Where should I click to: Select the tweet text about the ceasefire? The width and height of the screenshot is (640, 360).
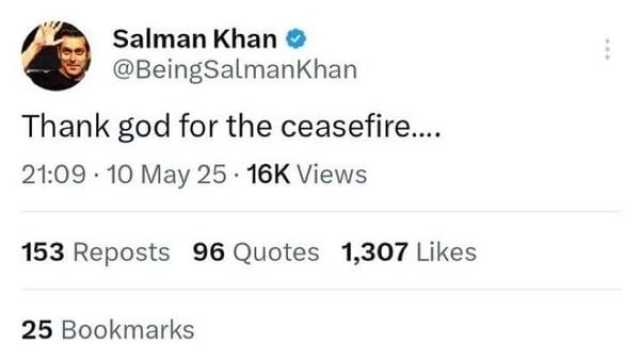[231, 127]
